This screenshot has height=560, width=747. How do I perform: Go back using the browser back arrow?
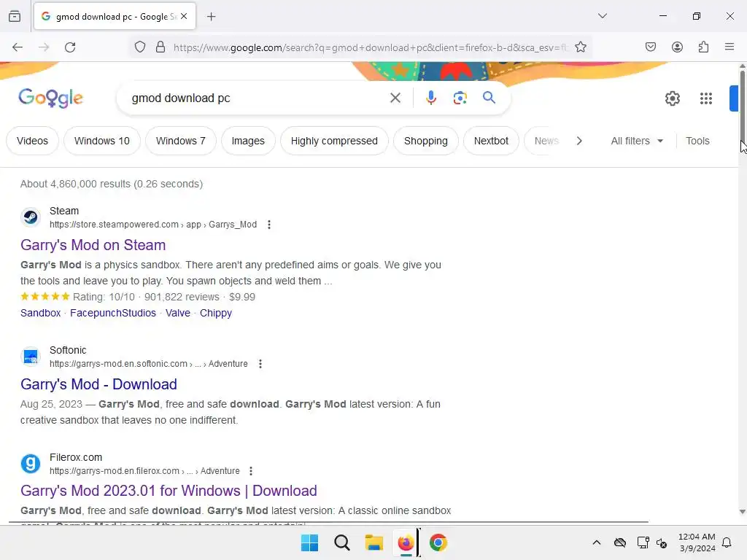pyautogui.click(x=18, y=47)
